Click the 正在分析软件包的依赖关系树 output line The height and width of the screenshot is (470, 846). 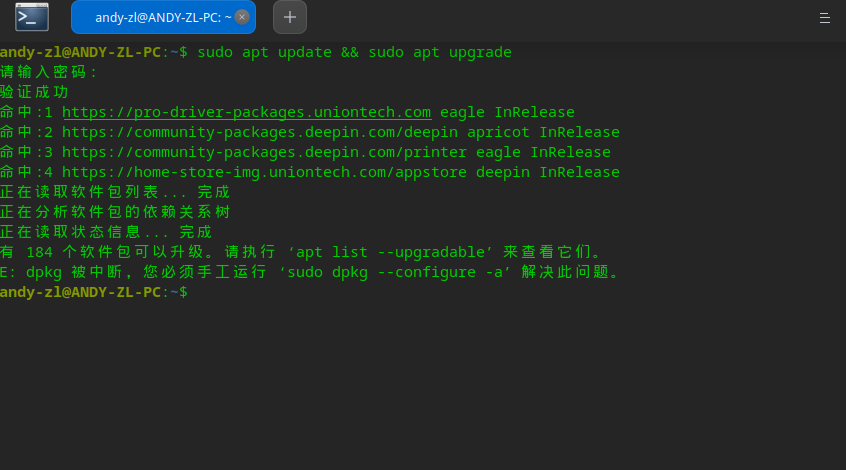click(115, 212)
